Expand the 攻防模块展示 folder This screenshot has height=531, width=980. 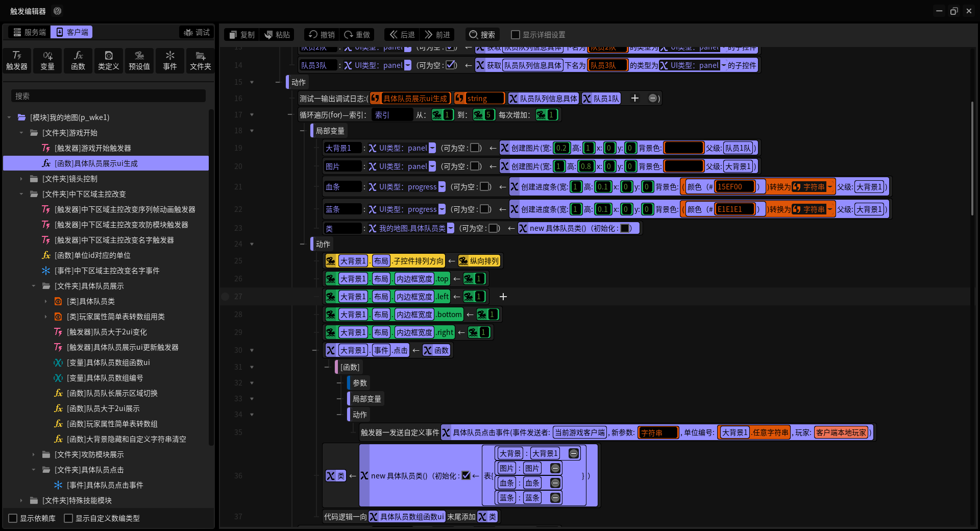(34, 454)
